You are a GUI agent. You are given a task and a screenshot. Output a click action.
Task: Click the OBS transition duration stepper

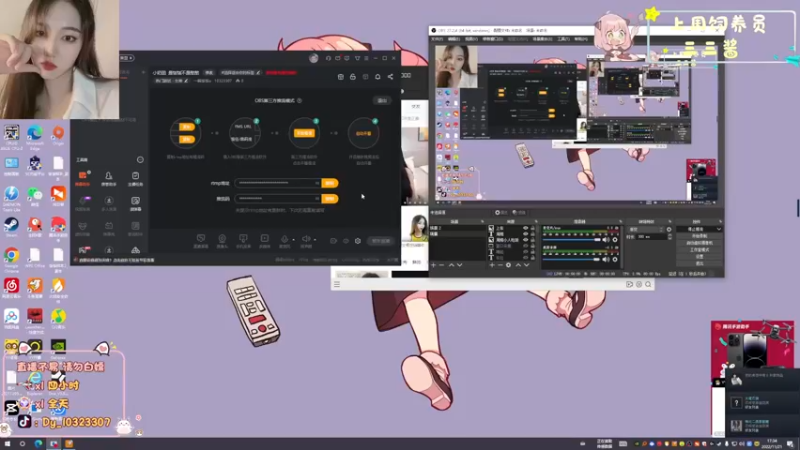[669, 237]
